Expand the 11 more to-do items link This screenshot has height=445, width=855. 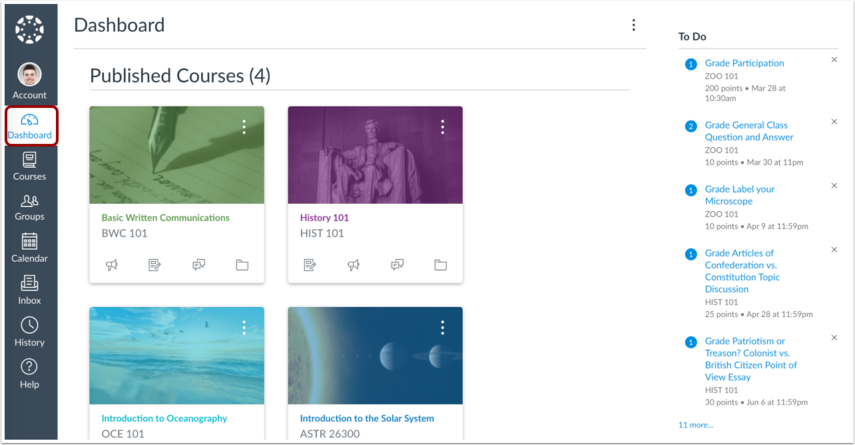(x=696, y=425)
